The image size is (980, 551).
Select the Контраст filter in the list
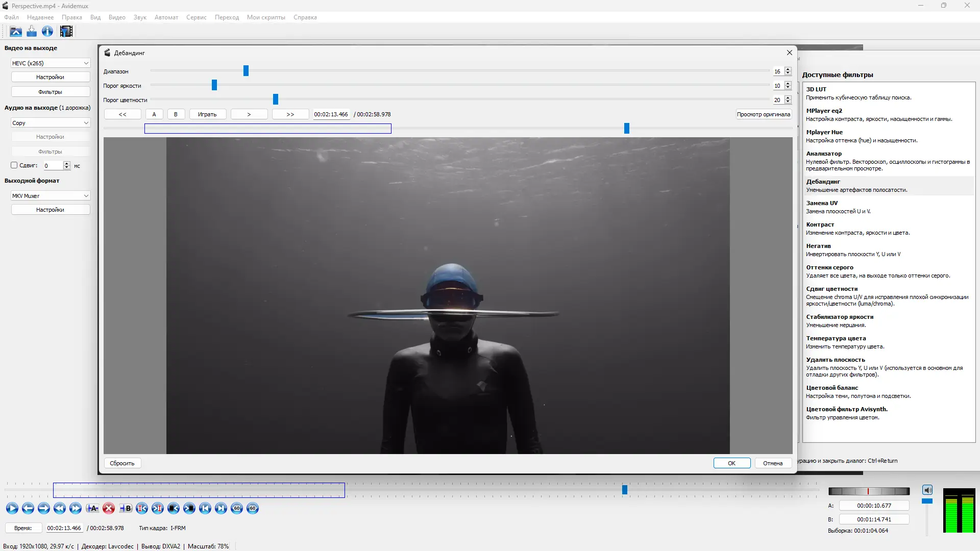click(820, 224)
